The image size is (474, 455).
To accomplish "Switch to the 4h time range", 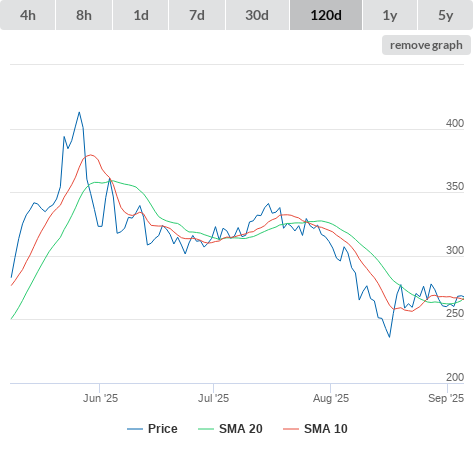I will (28, 15).
